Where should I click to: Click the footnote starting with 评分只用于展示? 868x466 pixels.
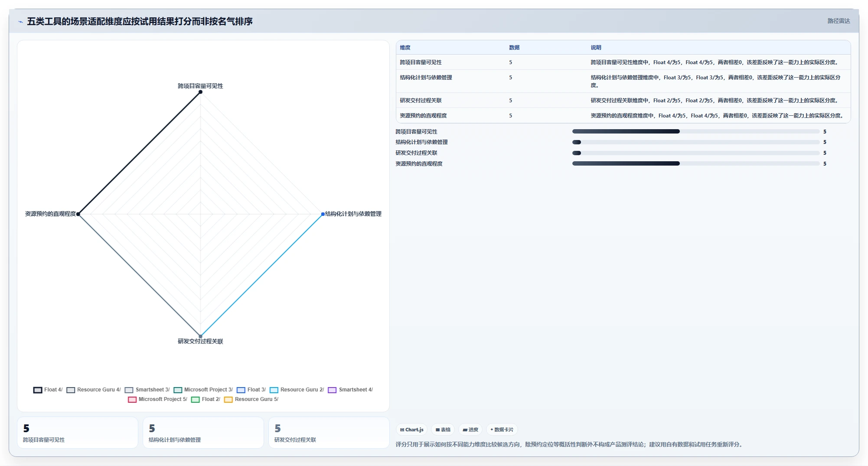(570, 444)
